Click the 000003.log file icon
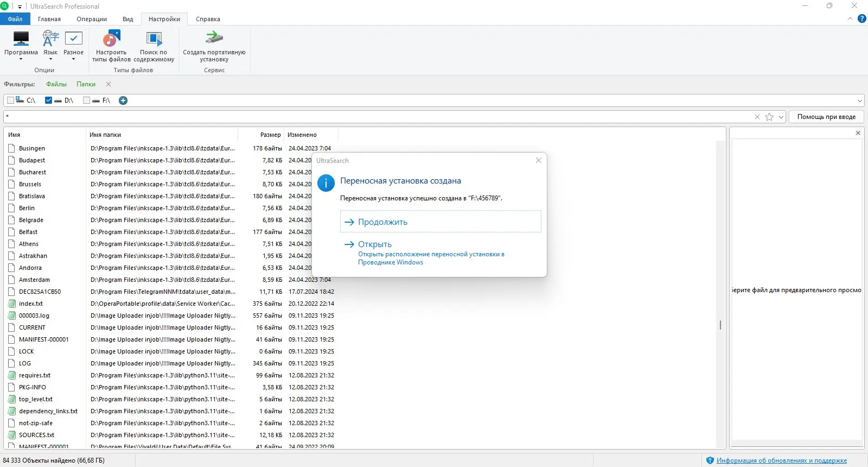Image resolution: width=868 pixels, height=467 pixels. coord(12,315)
